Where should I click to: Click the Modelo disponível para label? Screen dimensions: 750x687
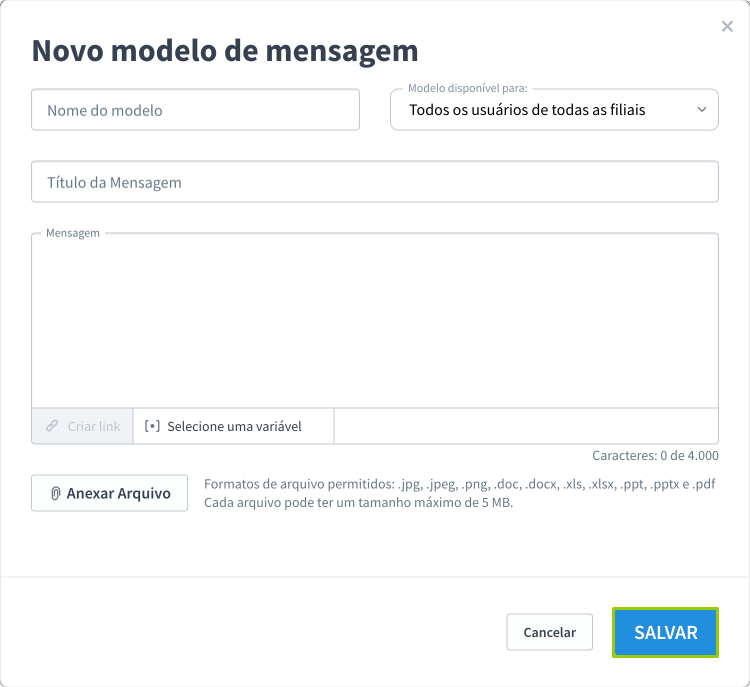tap(467, 89)
